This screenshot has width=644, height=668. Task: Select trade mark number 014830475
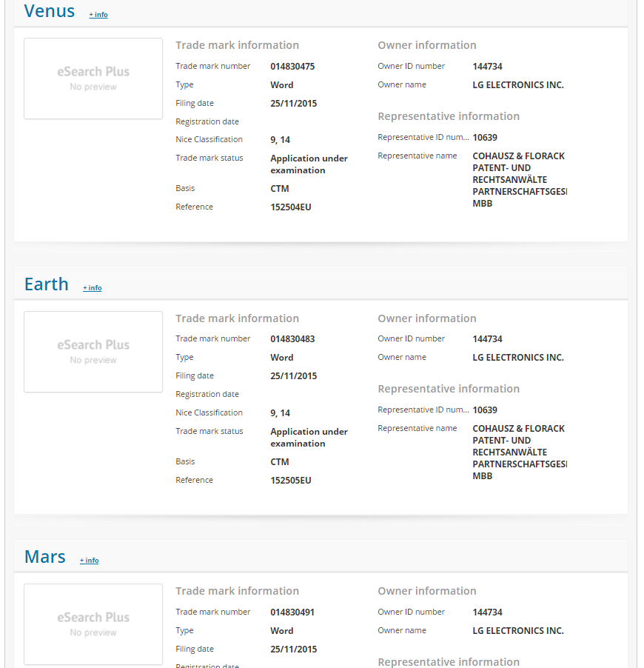pyautogui.click(x=292, y=67)
